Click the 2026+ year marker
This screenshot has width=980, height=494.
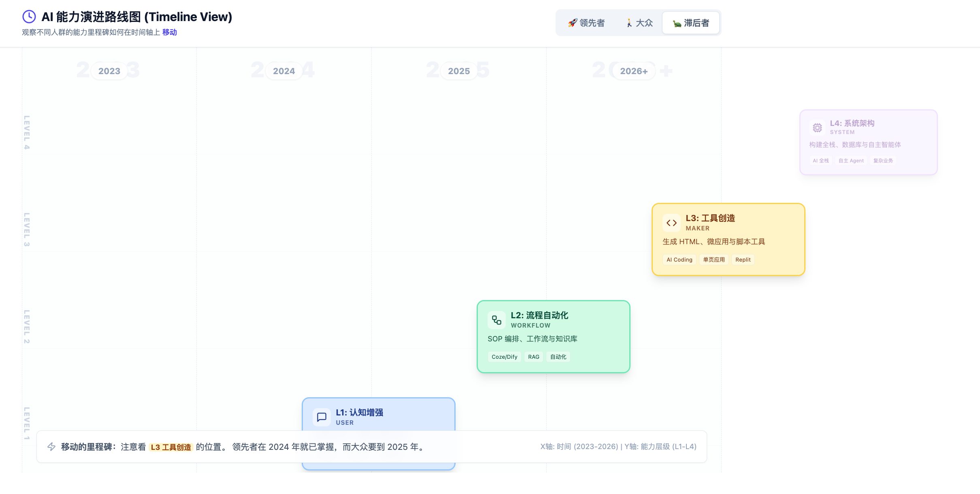[634, 71]
